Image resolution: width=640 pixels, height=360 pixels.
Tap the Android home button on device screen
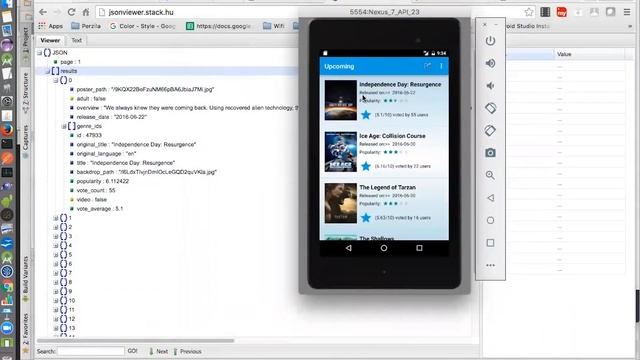point(384,248)
